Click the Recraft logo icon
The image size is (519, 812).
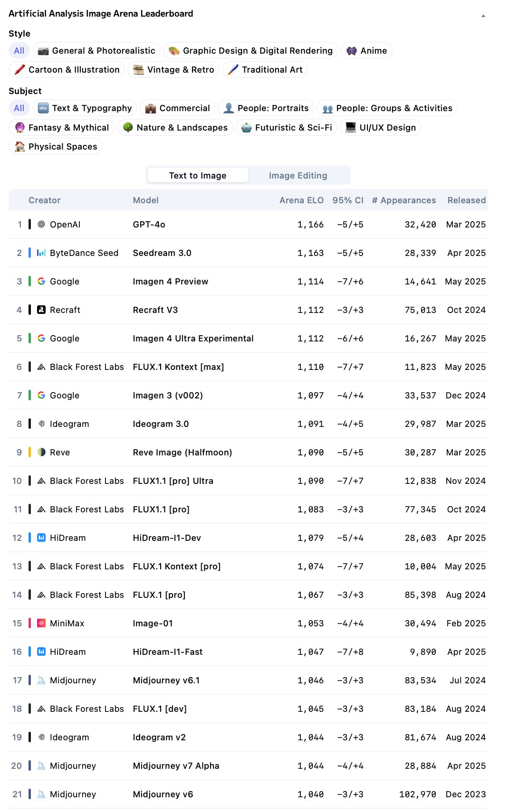coord(41,310)
